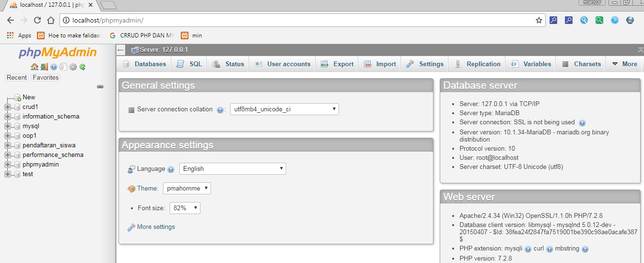The image size is (644, 263).
Task: Click help icon next to mbstring extension
Action: tap(585, 249)
